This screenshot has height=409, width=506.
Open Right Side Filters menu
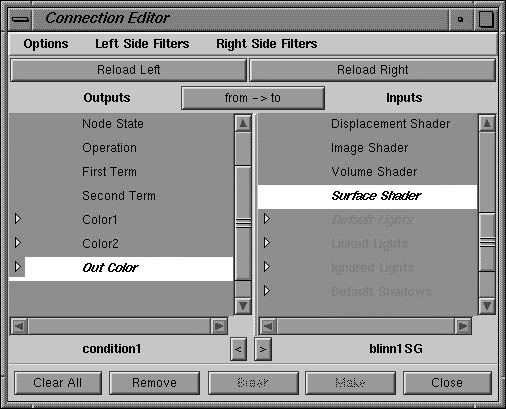click(267, 44)
